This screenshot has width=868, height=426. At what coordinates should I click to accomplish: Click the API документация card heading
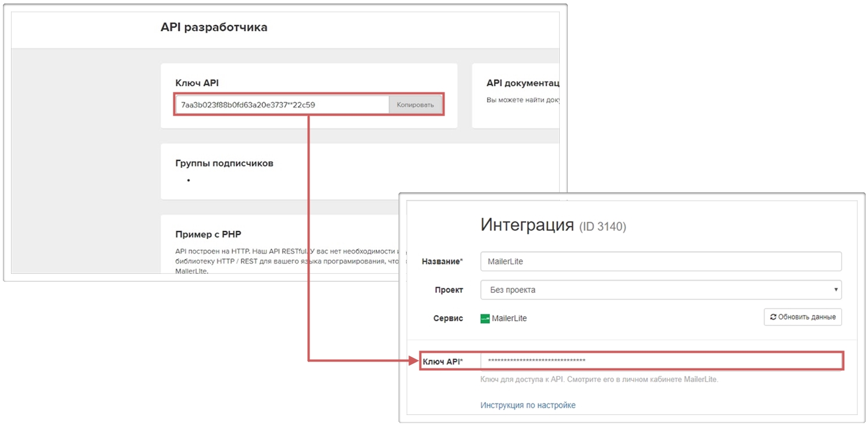(522, 83)
